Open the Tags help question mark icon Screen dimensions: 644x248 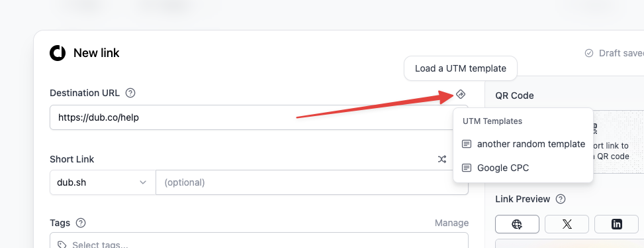coord(81,223)
